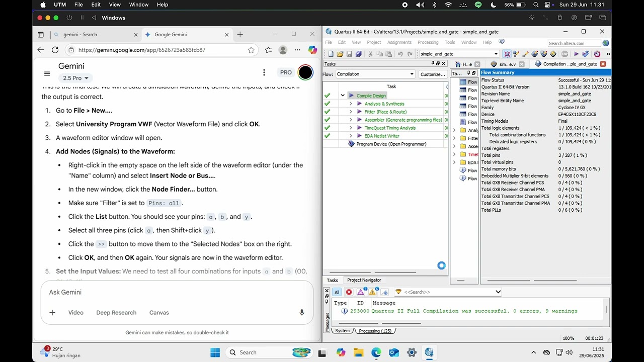644x362 pixels.
Task: Toggle the All messages filter
Action: (337, 292)
